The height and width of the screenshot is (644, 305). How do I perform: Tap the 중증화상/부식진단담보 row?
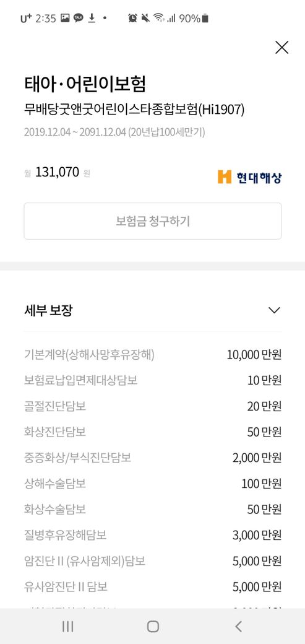tap(153, 458)
